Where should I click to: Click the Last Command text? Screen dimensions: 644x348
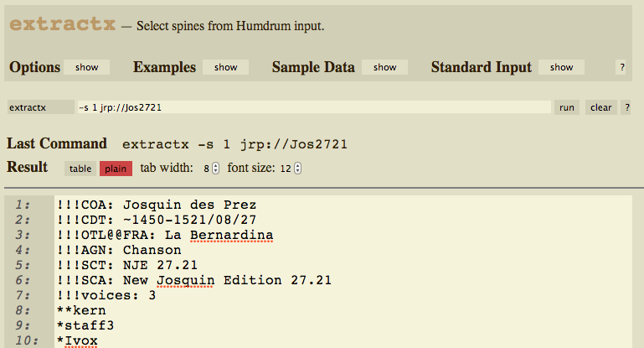tap(234, 144)
